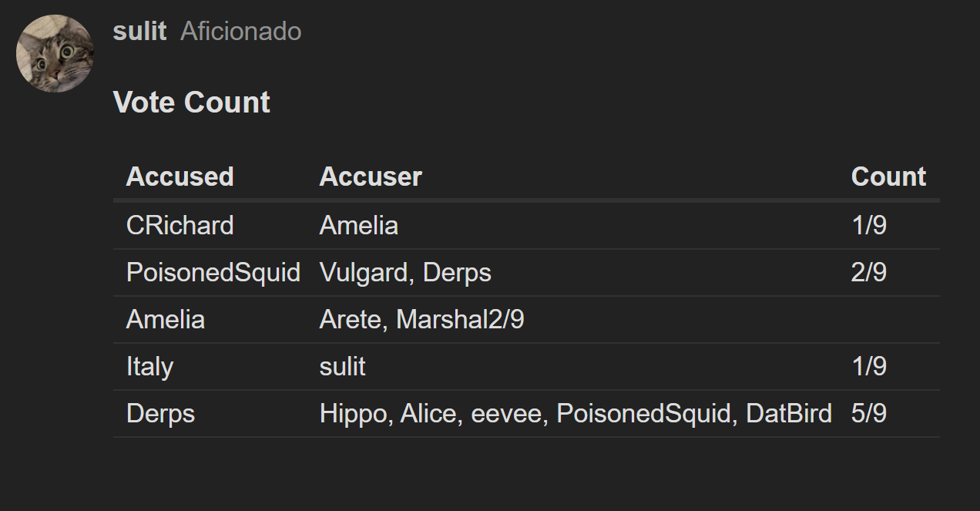Click Amelia in the Accused column
This screenshot has width=980, height=511.
[x=165, y=319]
